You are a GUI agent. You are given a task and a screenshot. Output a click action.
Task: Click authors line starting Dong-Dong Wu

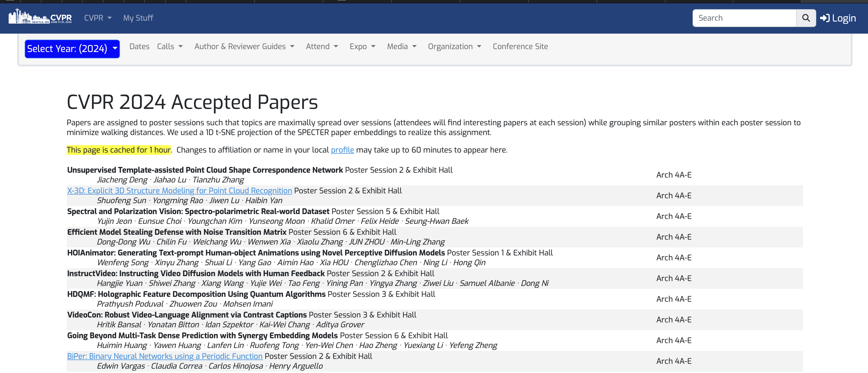271,242
